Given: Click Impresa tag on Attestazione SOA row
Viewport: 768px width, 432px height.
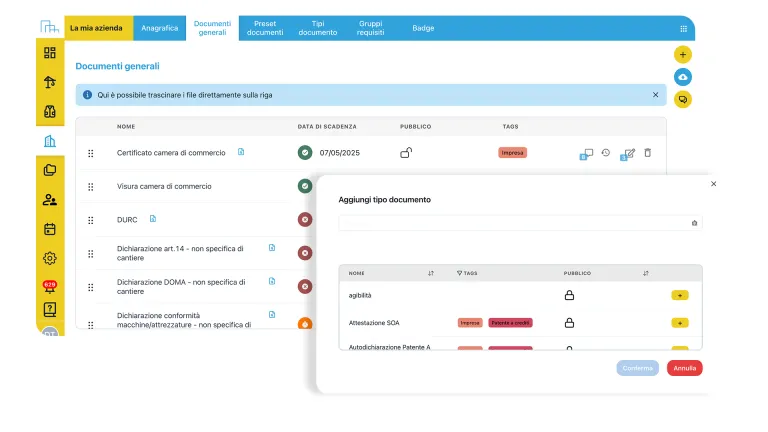Looking at the screenshot, I should [470, 323].
